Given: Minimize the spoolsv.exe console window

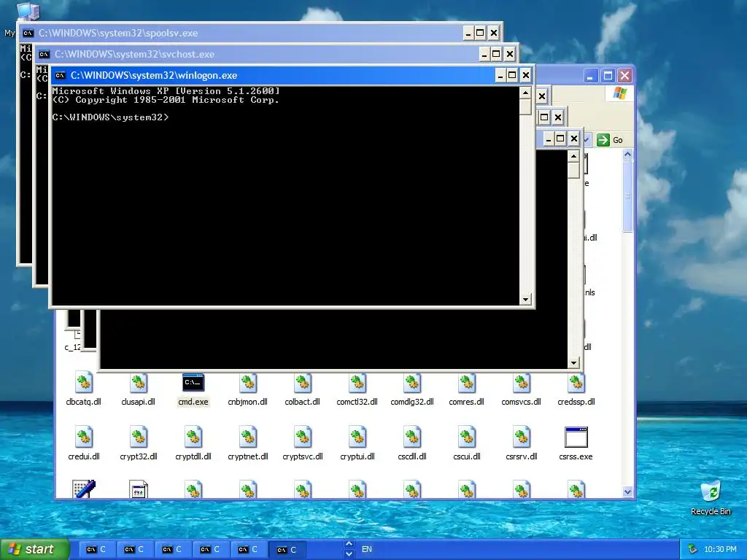Looking at the screenshot, I should 468,33.
